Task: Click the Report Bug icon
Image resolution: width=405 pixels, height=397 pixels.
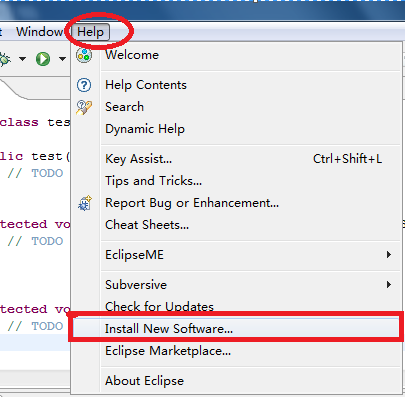Action: 84,203
